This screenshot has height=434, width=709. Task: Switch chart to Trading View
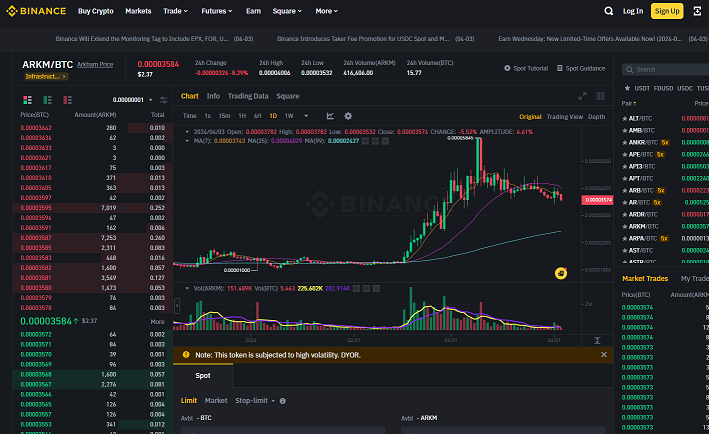point(564,117)
